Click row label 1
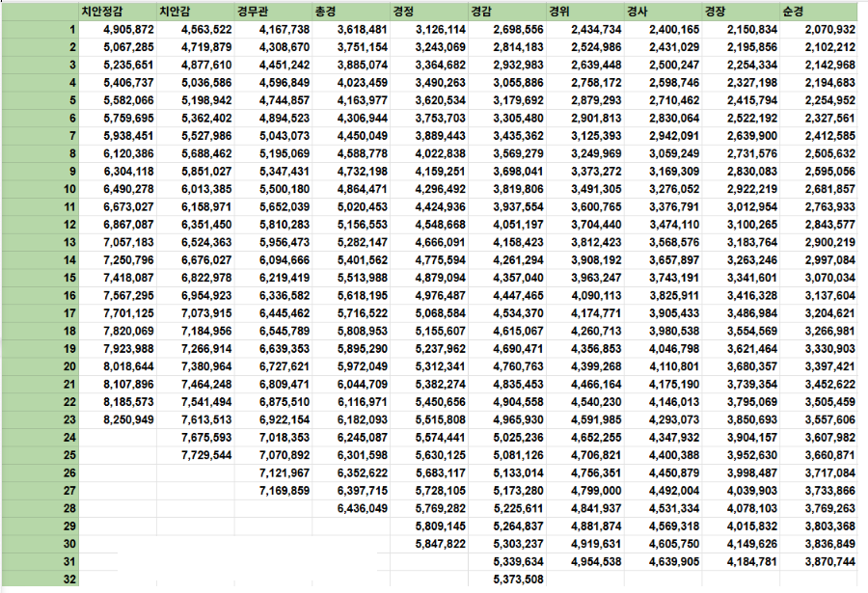Viewport: 868px width, 593px height. click(x=72, y=30)
